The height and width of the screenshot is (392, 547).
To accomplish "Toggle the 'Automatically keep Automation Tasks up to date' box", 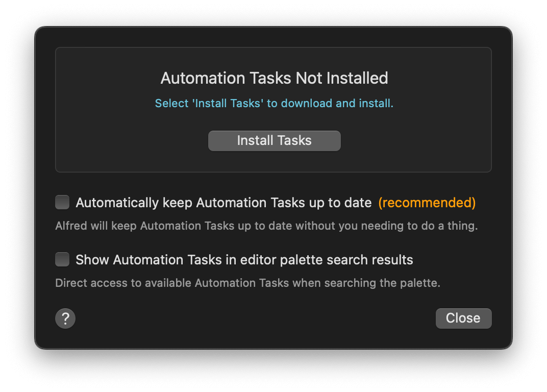I will tap(62, 202).
